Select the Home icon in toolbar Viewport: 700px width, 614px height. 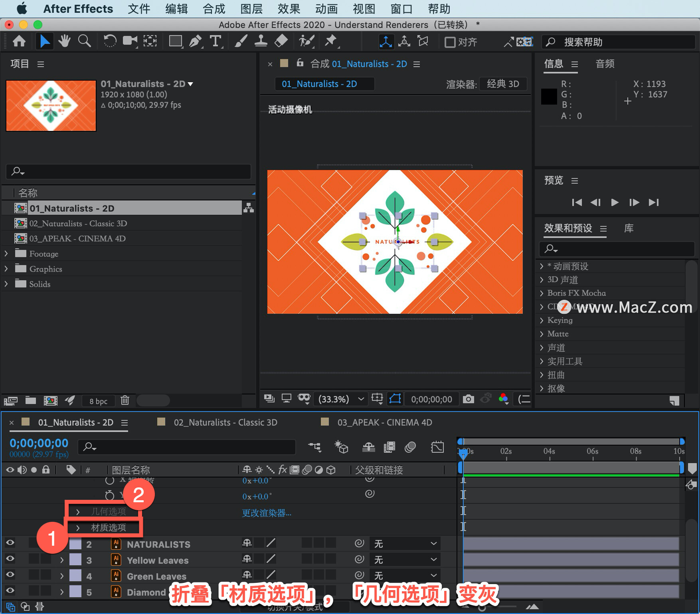click(x=19, y=41)
